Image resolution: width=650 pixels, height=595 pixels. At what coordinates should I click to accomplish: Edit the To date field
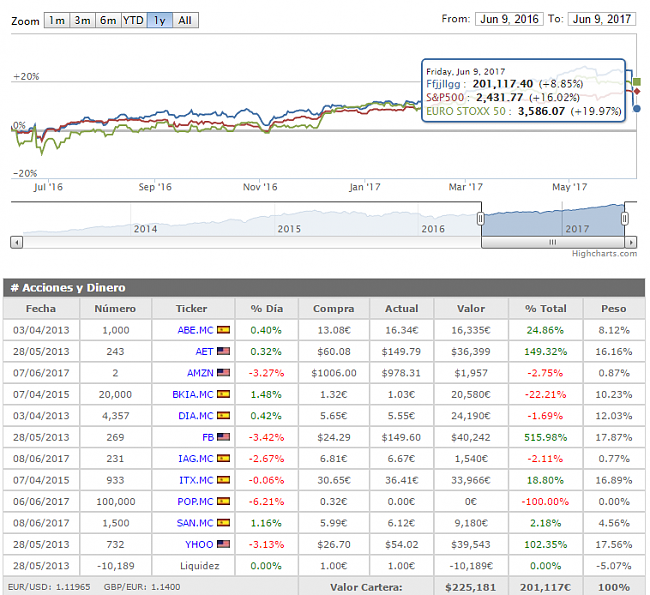602,19
